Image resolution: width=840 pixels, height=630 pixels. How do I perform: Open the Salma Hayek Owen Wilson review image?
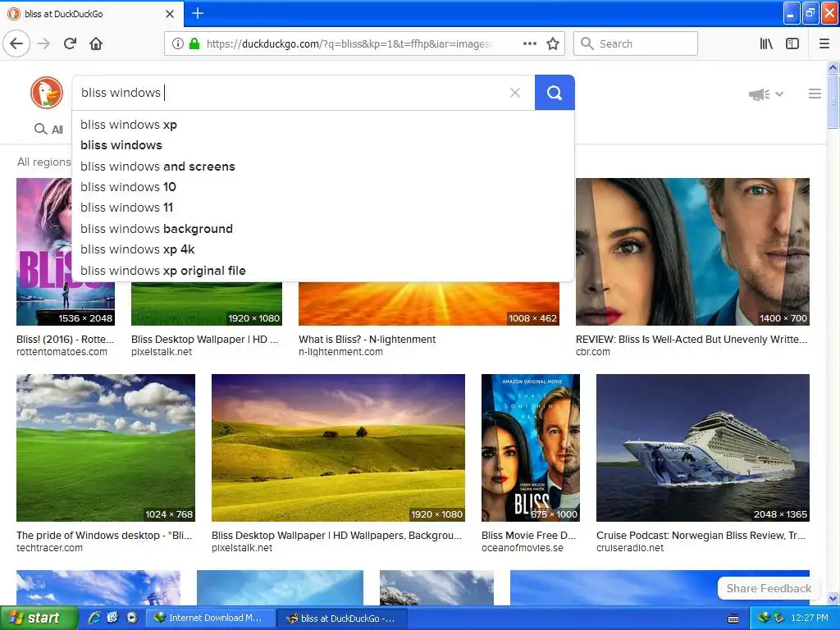pyautogui.click(x=692, y=252)
